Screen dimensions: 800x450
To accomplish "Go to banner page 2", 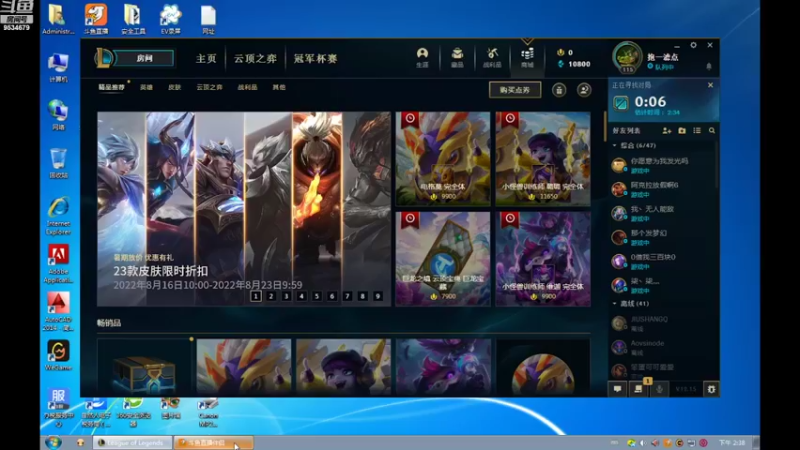I will (x=271, y=296).
